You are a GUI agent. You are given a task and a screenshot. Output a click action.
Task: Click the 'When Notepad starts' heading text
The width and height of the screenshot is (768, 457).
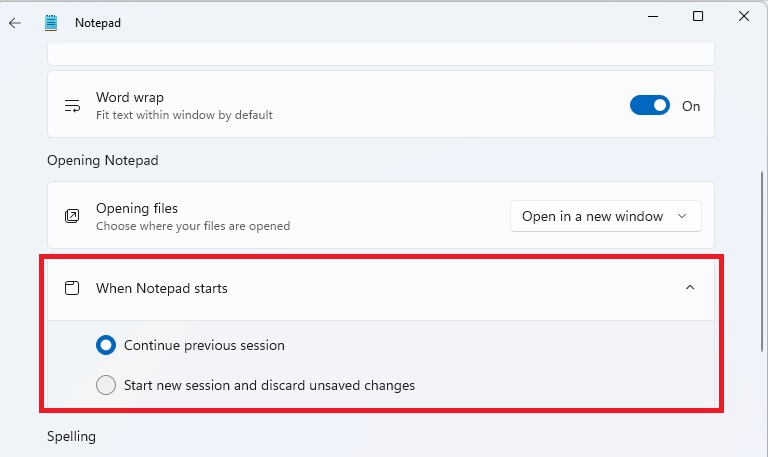click(x=161, y=288)
